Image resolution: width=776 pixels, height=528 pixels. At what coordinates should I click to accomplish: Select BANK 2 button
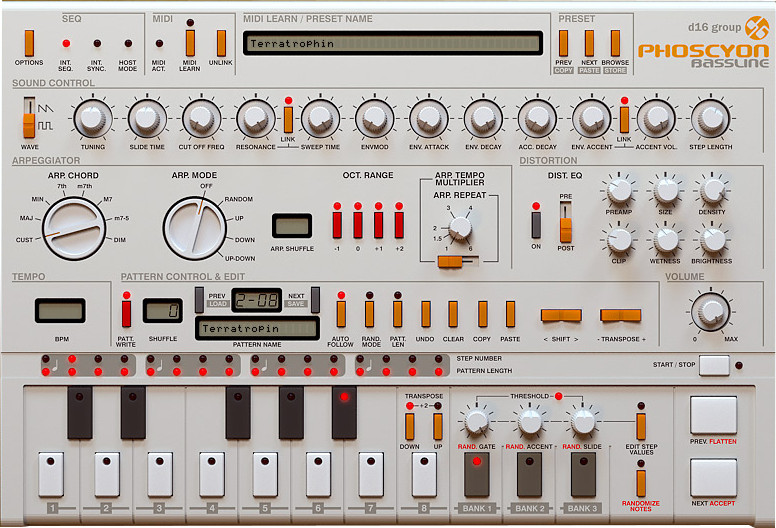pyautogui.click(x=530, y=475)
